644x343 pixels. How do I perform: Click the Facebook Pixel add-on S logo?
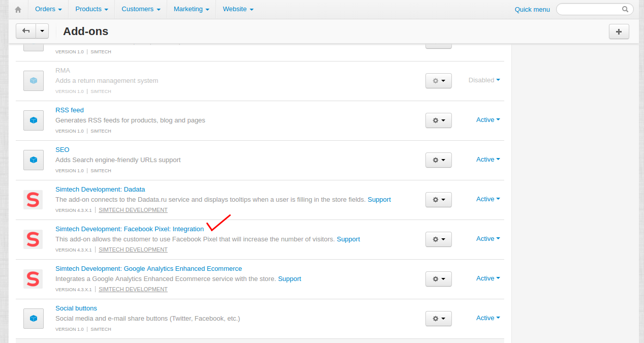pyautogui.click(x=33, y=239)
